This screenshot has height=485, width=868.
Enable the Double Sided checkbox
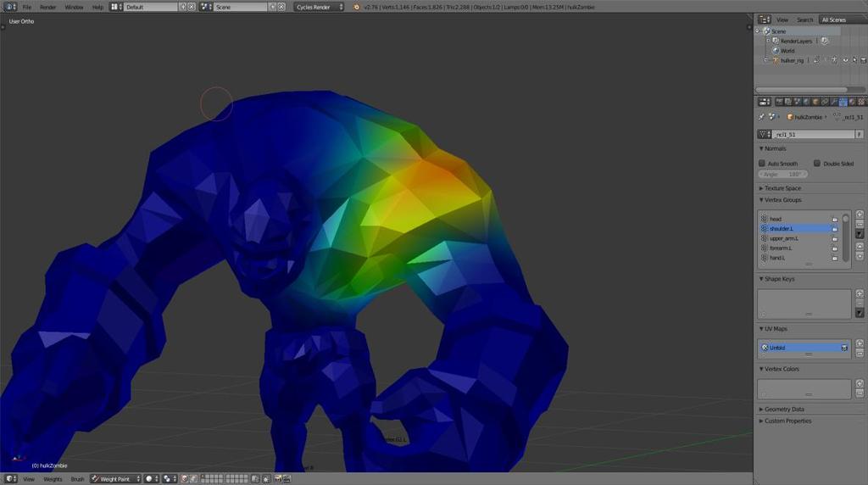pyautogui.click(x=817, y=164)
